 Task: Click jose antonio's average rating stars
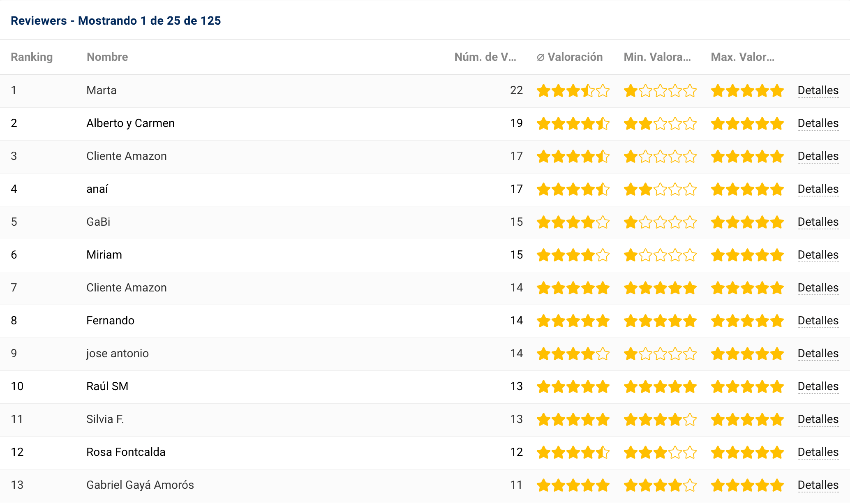pyautogui.click(x=573, y=354)
